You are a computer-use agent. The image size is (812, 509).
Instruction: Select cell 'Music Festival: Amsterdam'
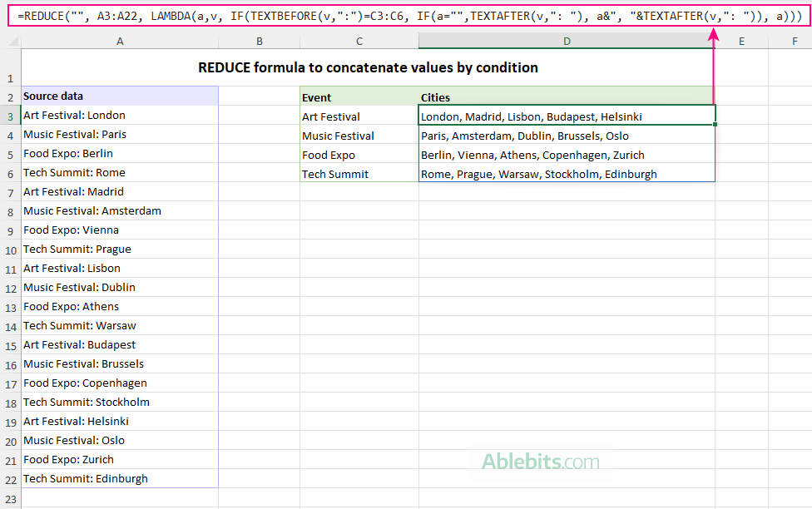tap(120, 211)
